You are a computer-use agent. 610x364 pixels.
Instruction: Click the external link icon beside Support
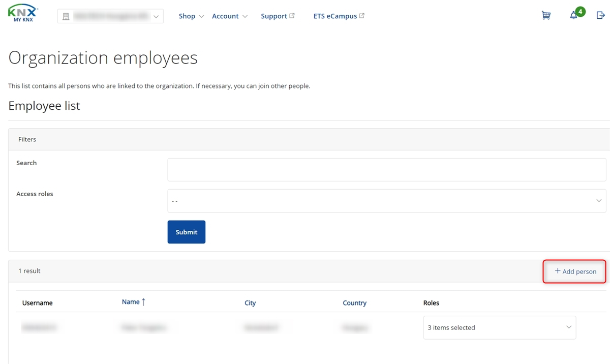(x=292, y=16)
